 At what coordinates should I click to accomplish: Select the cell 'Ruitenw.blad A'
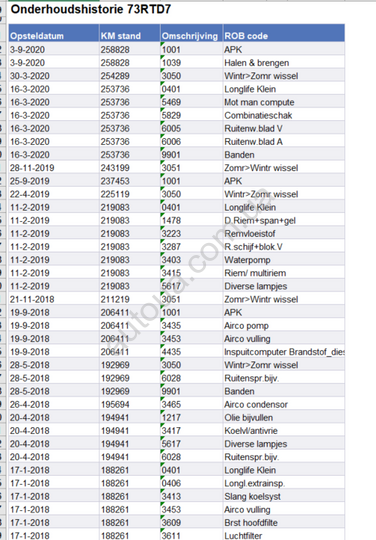click(x=284, y=142)
